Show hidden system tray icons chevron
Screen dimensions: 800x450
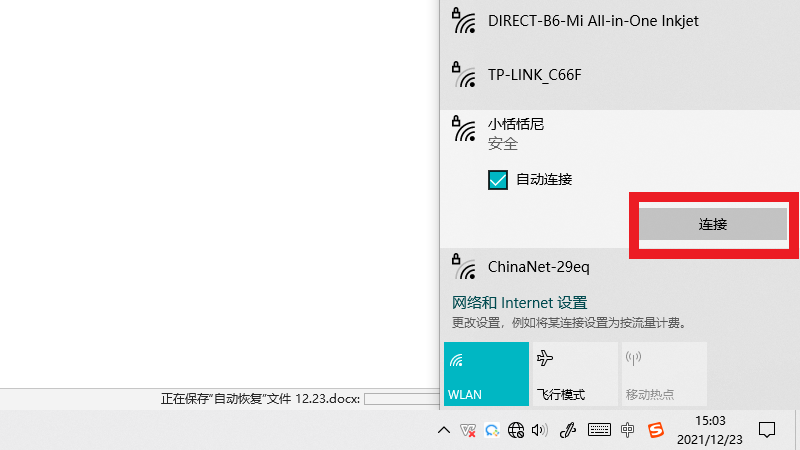click(x=444, y=430)
